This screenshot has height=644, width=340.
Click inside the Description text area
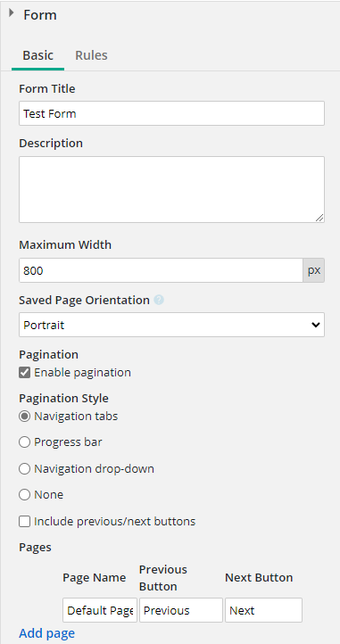[171, 189]
